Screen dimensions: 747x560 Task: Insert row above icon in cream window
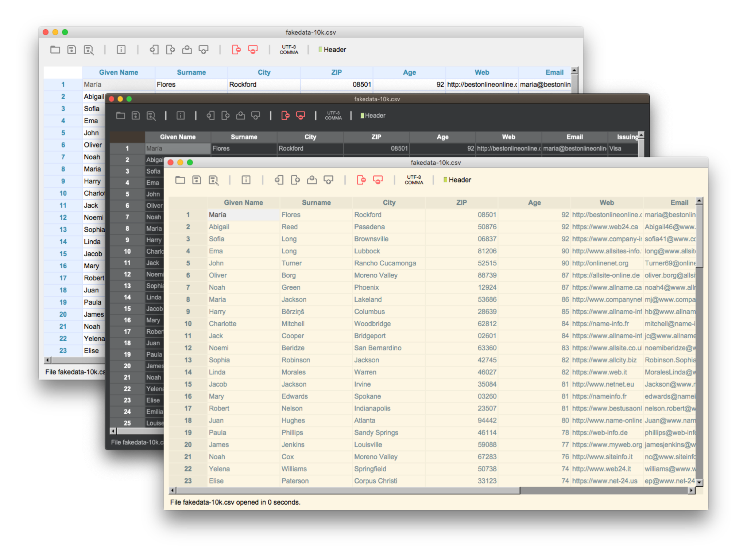pos(312,180)
